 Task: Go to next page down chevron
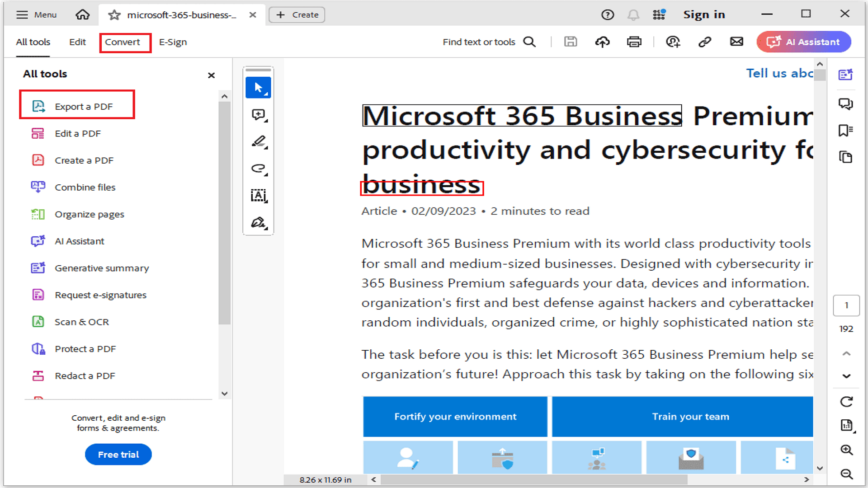(847, 376)
